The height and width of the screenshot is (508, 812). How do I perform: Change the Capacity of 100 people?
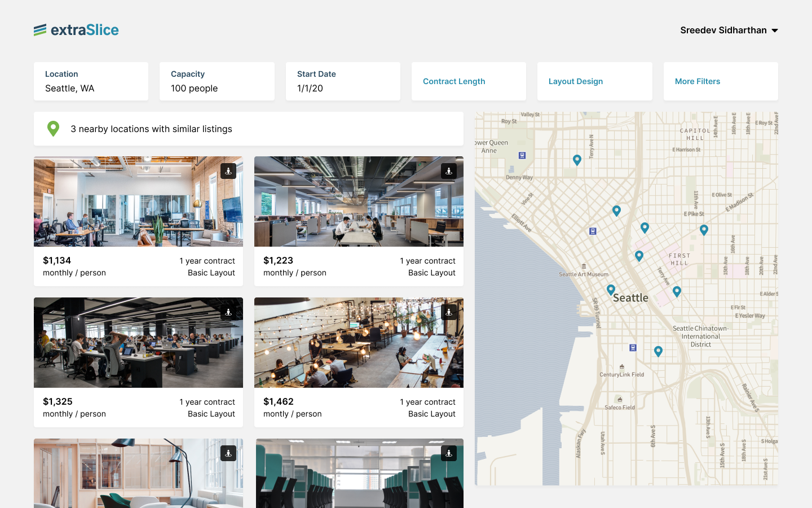[217, 82]
